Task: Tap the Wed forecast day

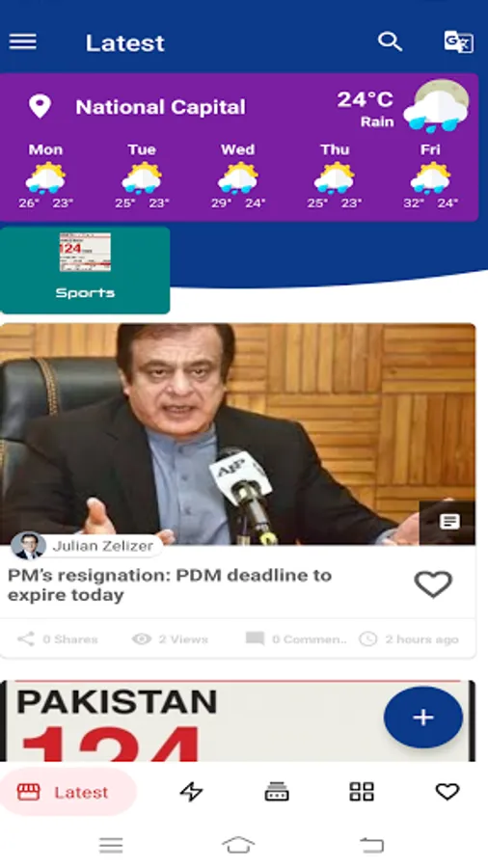Action: point(238,176)
